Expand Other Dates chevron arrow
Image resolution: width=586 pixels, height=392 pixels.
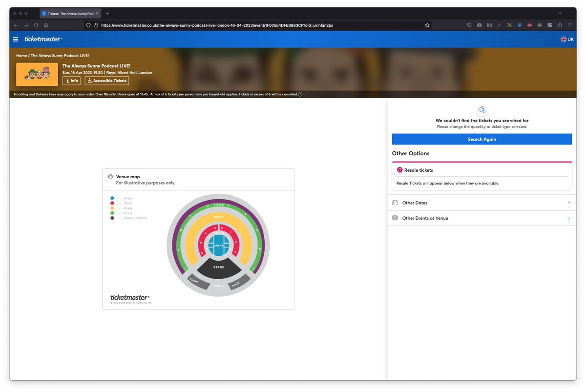569,203
